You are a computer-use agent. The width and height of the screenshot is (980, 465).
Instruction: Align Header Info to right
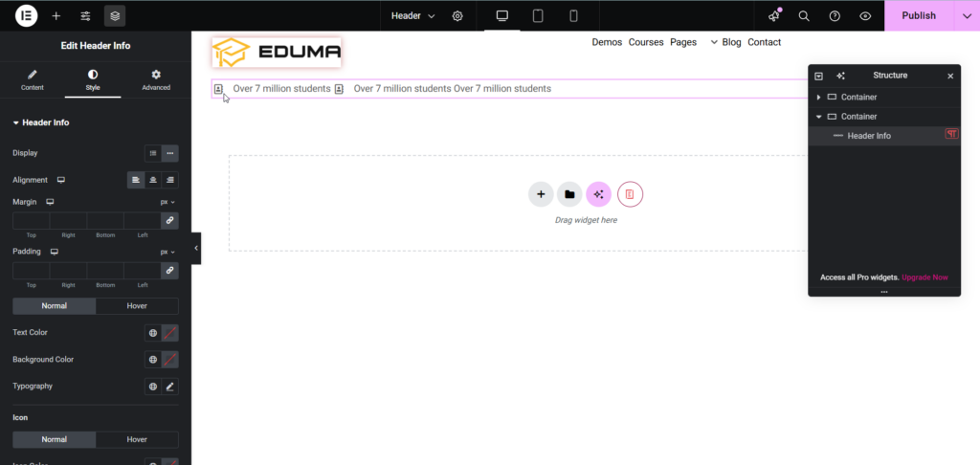pyautogui.click(x=170, y=180)
